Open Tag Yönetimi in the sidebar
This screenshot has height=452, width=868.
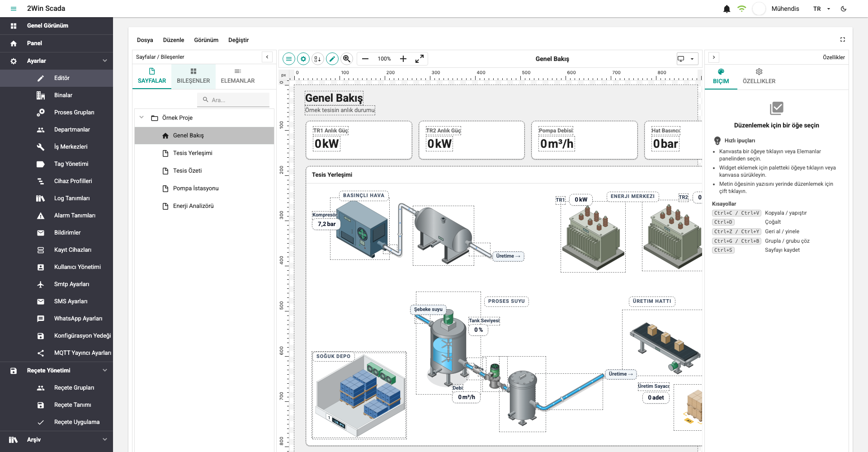(57, 164)
